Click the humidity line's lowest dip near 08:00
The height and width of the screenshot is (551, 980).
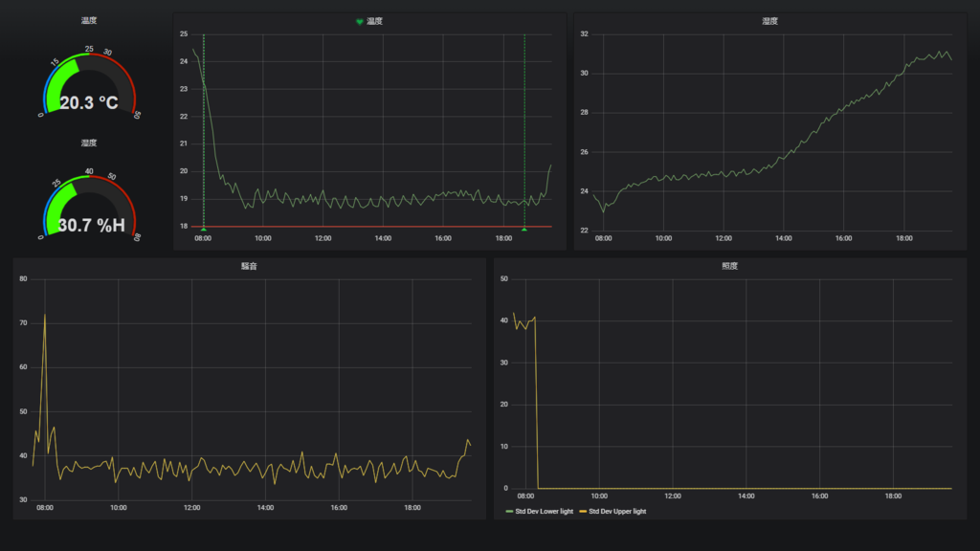603,211
